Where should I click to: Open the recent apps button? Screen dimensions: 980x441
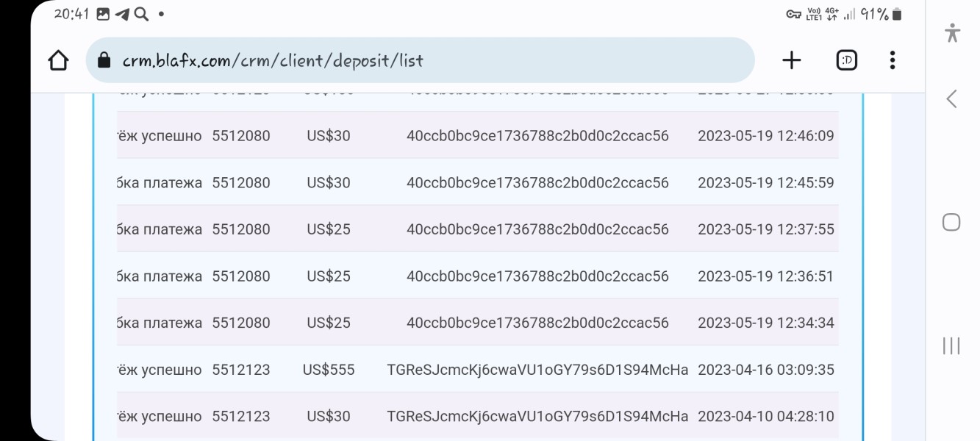click(x=951, y=345)
